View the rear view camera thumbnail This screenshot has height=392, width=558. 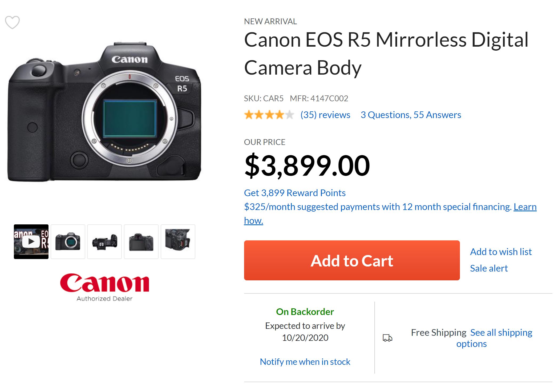(141, 242)
